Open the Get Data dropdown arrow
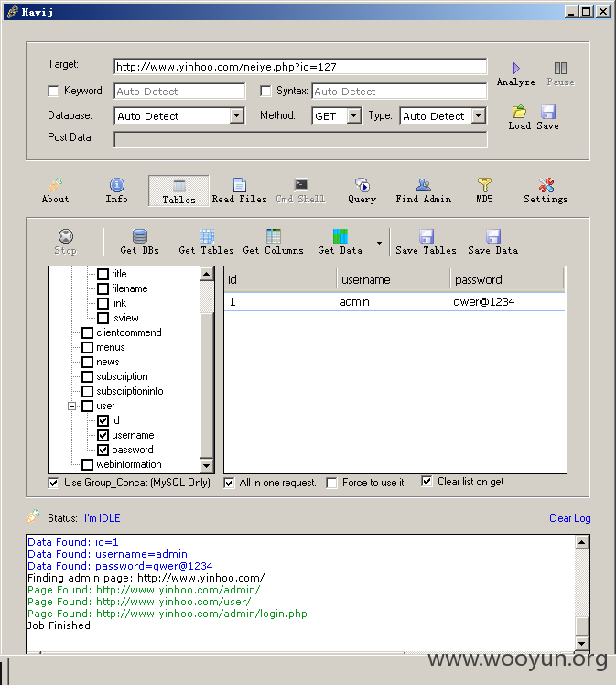Viewport: 616px width, 685px height. pyautogui.click(x=379, y=243)
